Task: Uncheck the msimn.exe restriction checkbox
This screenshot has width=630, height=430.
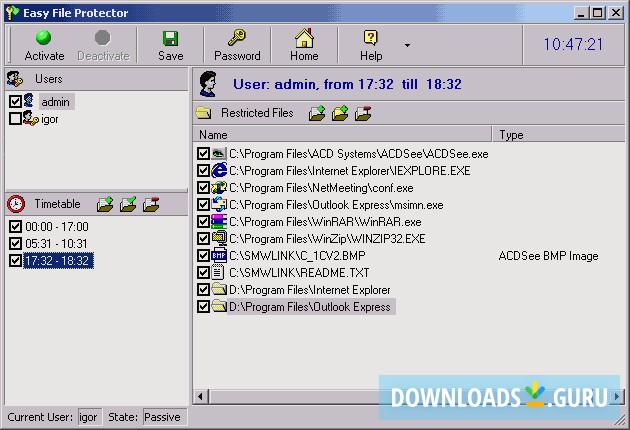Action: 203,205
